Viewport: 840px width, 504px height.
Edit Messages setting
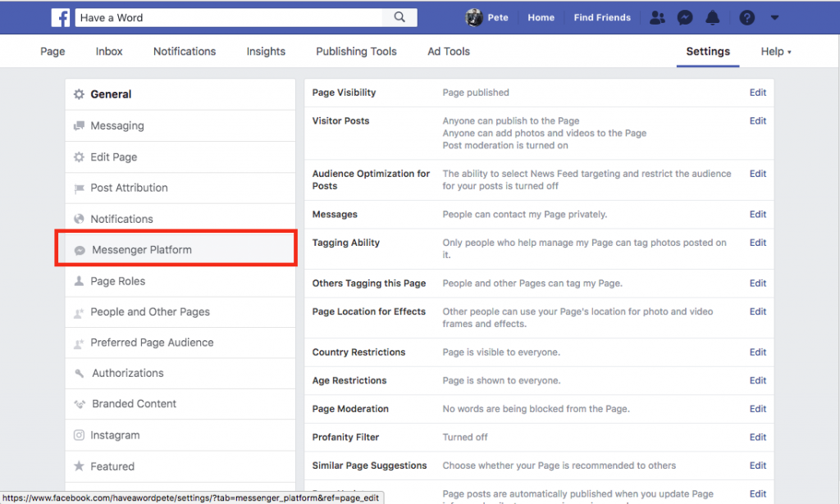click(757, 214)
